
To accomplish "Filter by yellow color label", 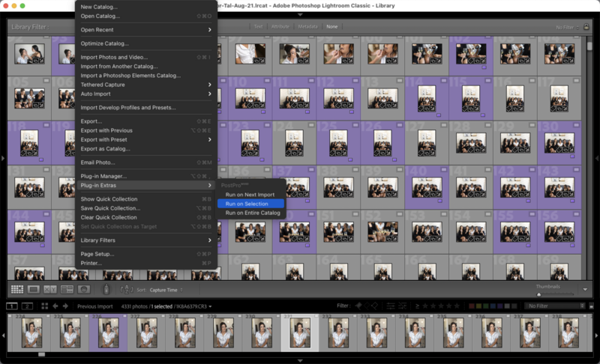I will click(478, 306).
